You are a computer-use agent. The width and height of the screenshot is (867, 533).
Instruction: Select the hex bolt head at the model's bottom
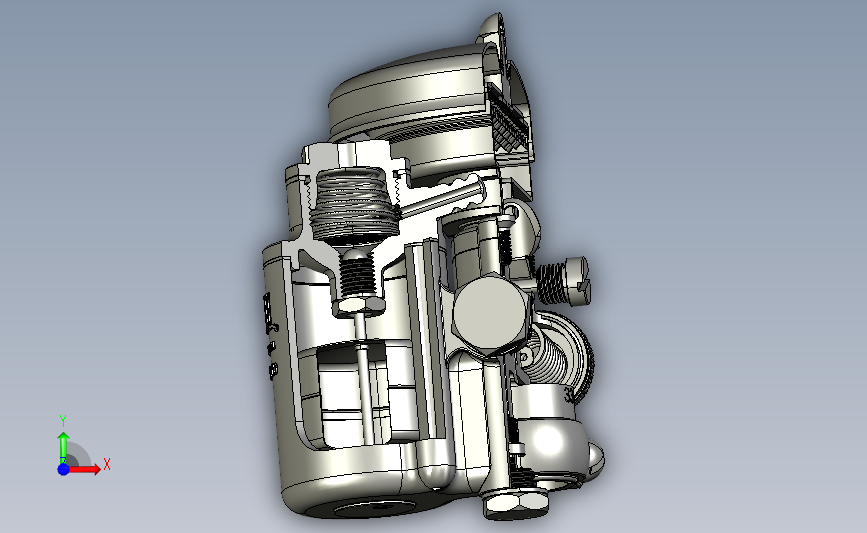pos(516,504)
